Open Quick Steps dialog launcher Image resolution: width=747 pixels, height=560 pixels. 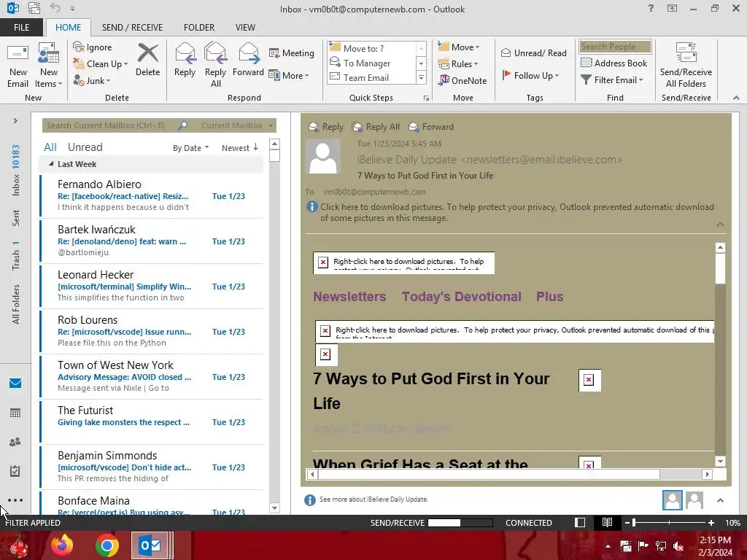(426, 98)
